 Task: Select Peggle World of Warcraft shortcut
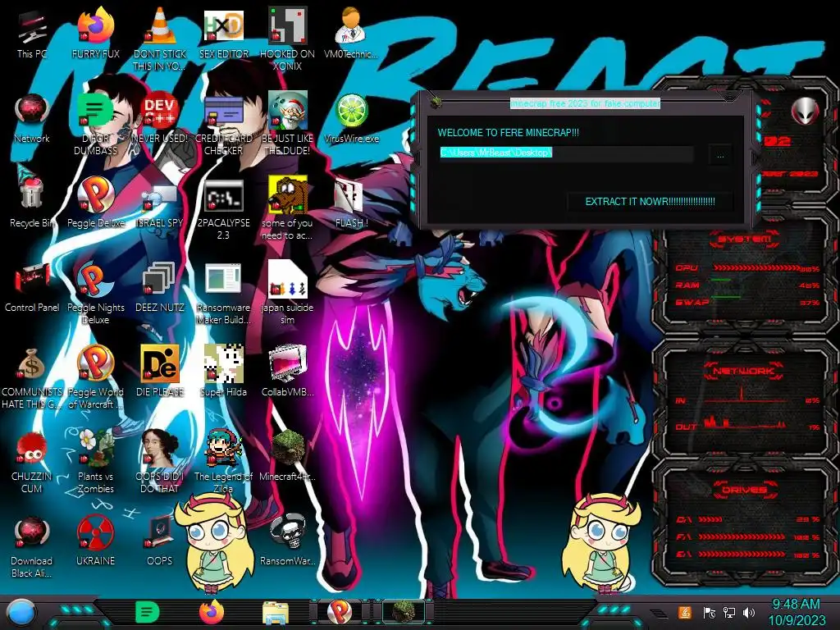(x=95, y=377)
